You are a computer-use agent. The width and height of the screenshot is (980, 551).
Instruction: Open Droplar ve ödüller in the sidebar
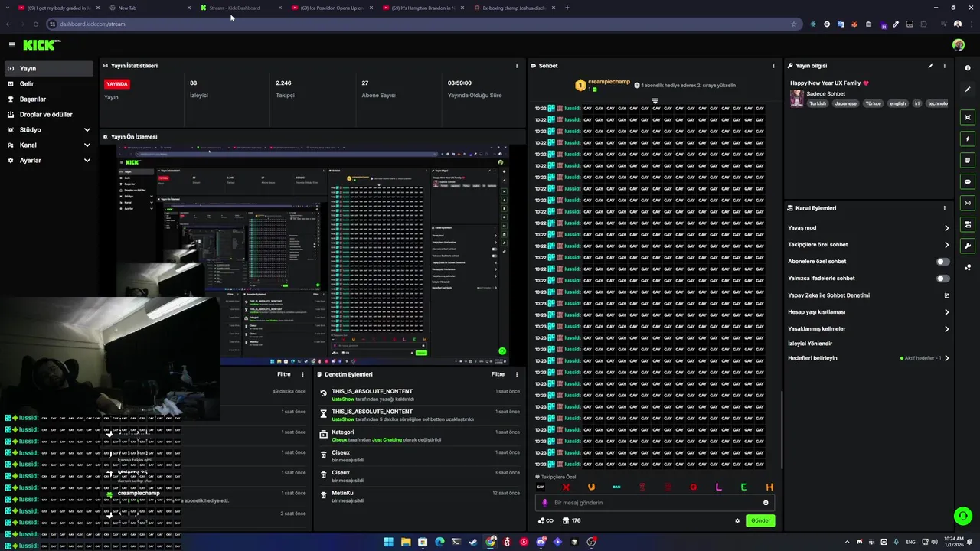pos(47,115)
